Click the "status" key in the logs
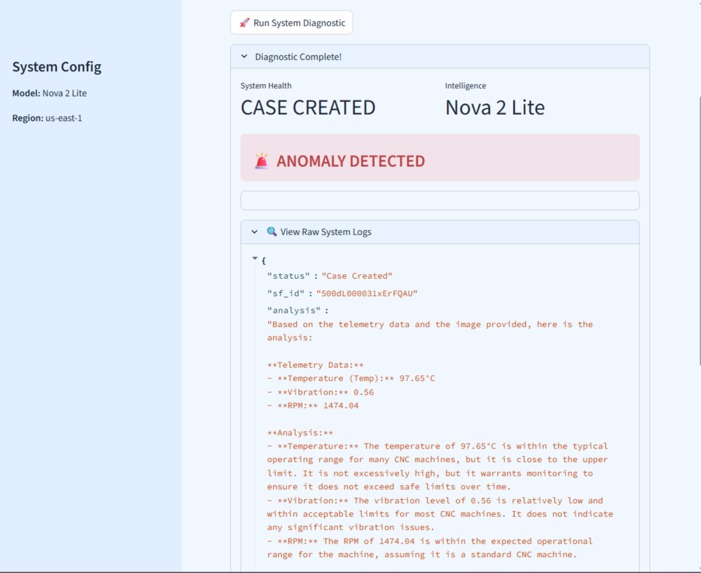Image resolution: width=701 pixels, height=573 pixels. pos(288,276)
